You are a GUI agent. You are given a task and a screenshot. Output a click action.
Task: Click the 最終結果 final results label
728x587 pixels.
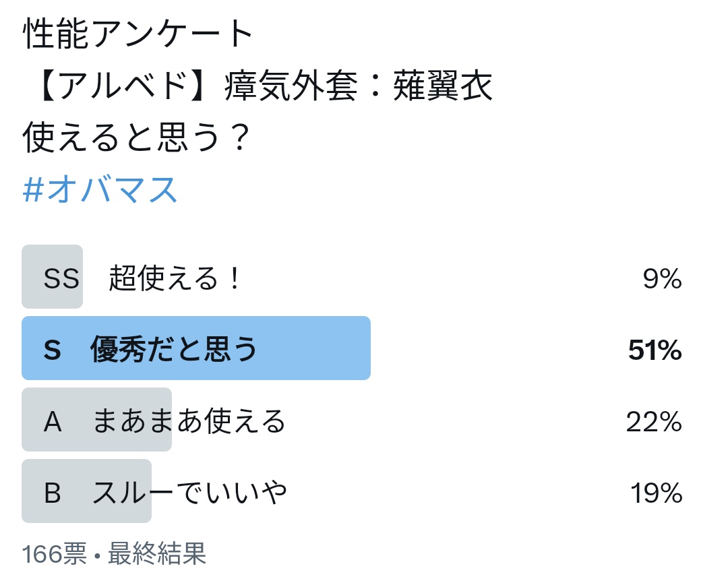pyautogui.click(x=157, y=553)
